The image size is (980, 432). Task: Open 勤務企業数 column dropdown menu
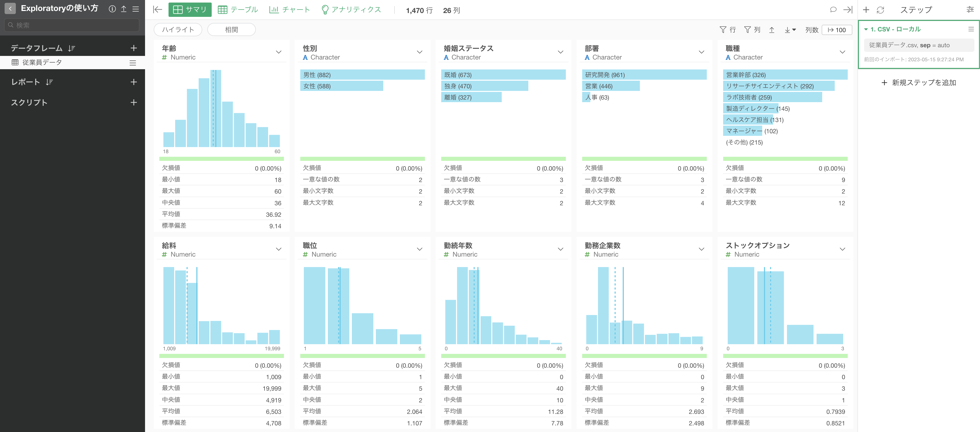click(701, 249)
